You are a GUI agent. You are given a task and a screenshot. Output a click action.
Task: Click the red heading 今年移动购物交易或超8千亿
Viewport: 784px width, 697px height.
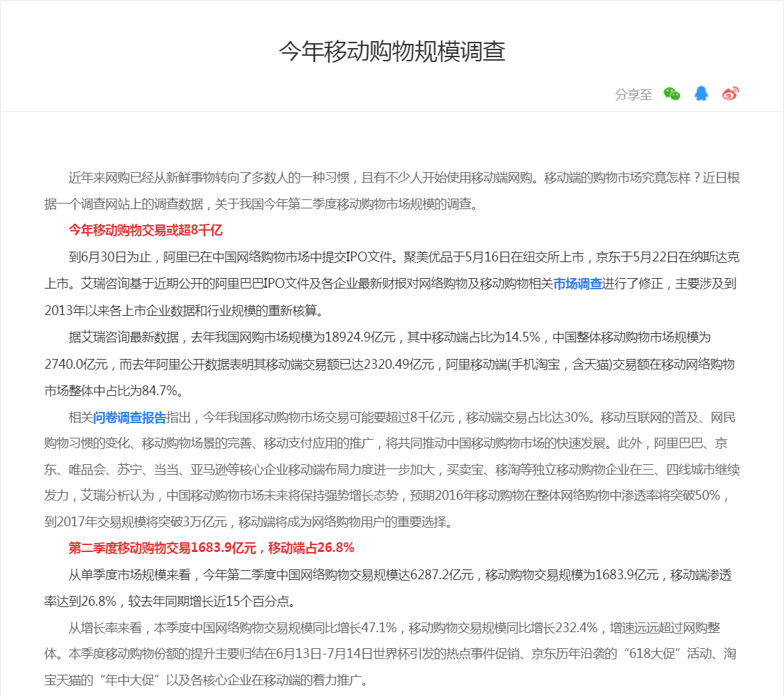click(146, 230)
